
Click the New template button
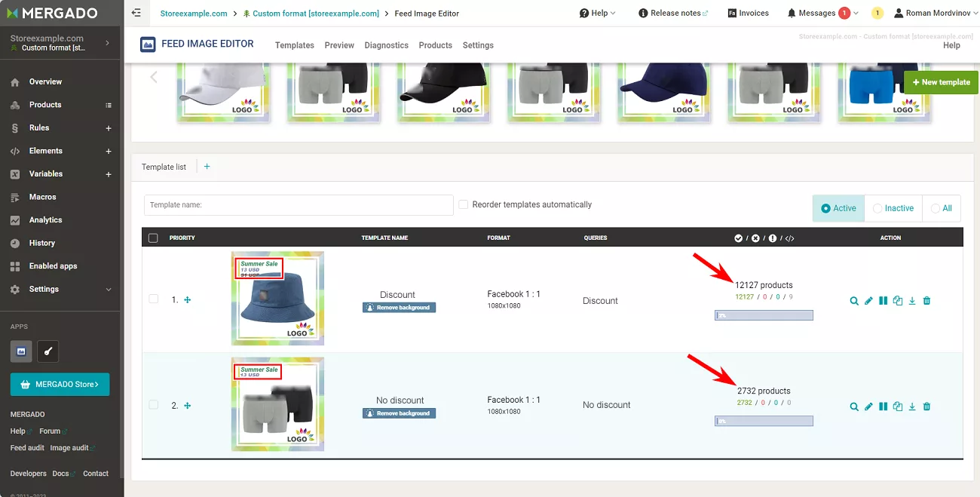click(941, 82)
